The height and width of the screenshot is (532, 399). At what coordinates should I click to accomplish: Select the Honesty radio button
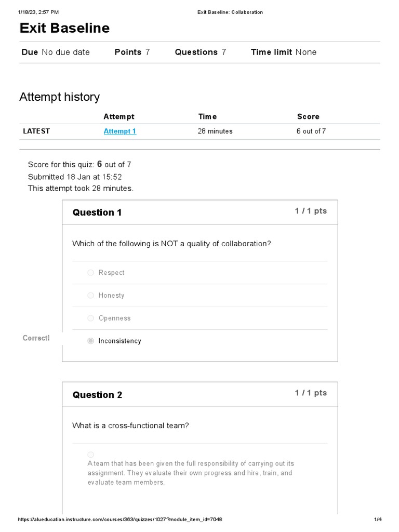coord(91,296)
